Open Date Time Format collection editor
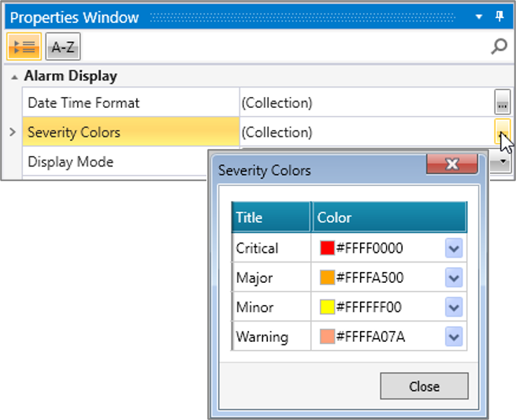Viewport: 516px width, 420px height. tap(502, 102)
